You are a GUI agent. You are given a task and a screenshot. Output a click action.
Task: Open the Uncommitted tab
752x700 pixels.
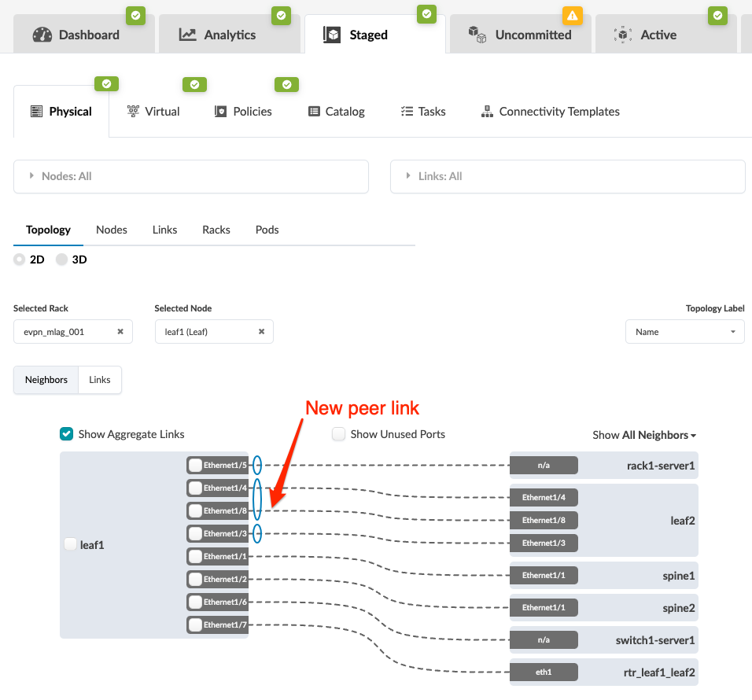pyautogui.click(x=521, y=35)
